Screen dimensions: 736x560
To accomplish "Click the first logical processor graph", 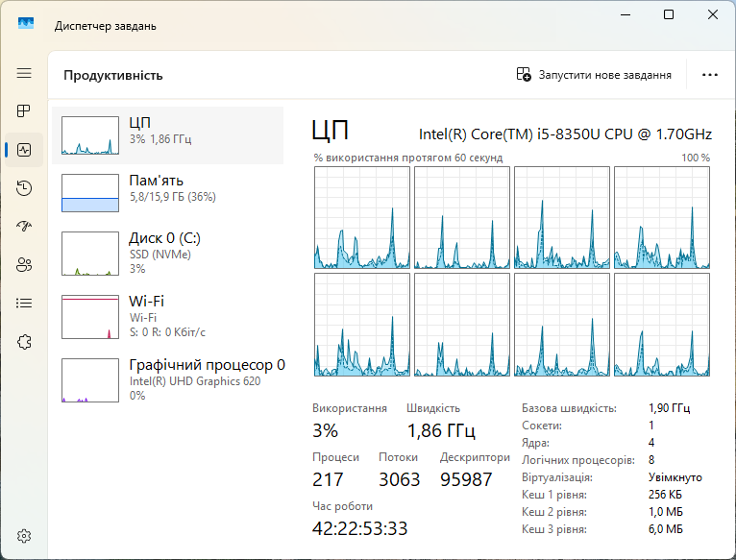I will (x=362, y=217).
